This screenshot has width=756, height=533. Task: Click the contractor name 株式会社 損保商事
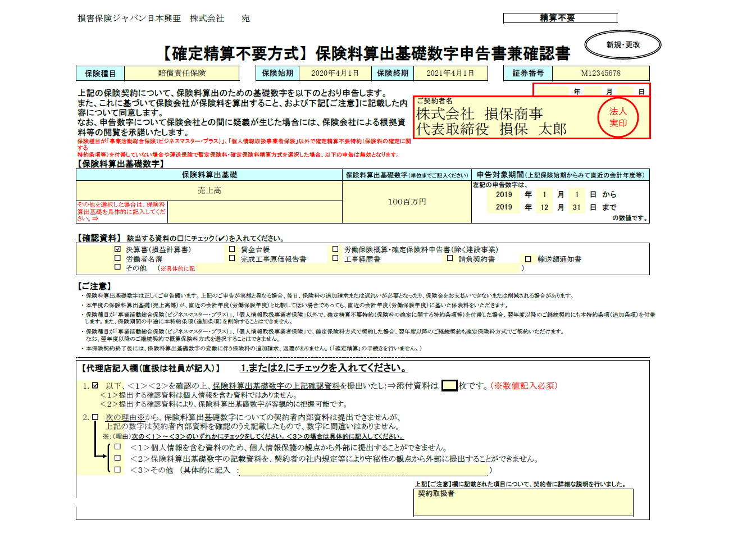[479, 114]
